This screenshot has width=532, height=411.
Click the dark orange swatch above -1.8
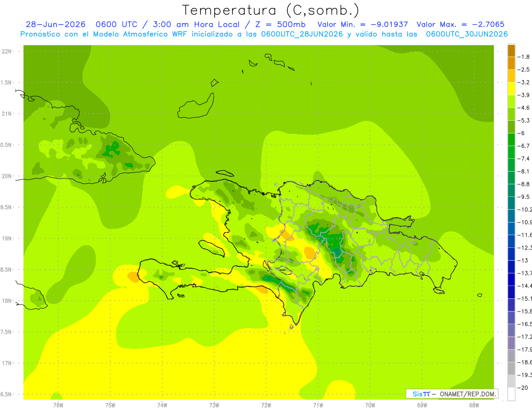coord(511,51)
